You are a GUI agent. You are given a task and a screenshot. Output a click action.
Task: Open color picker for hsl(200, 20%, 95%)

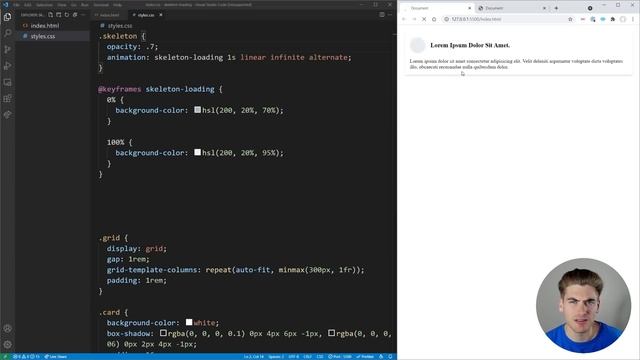click(x=198, y=152)
